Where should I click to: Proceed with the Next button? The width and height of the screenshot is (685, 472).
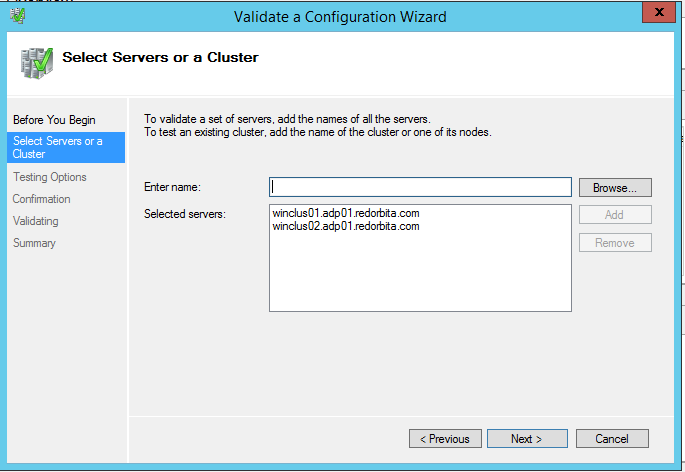coord(527,439)
